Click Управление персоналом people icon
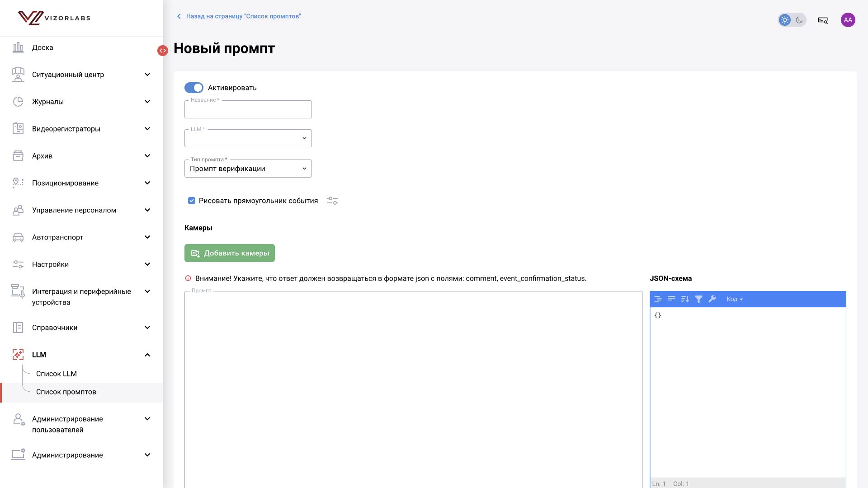 point(18,210)
